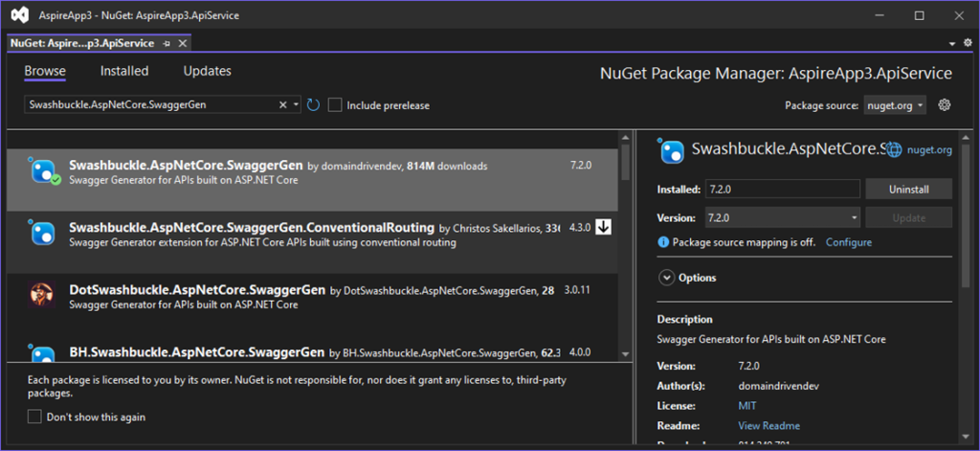This screenshot has width=980, height=451.
Task: Refresh the package search results
Action: tap(313, 105)
